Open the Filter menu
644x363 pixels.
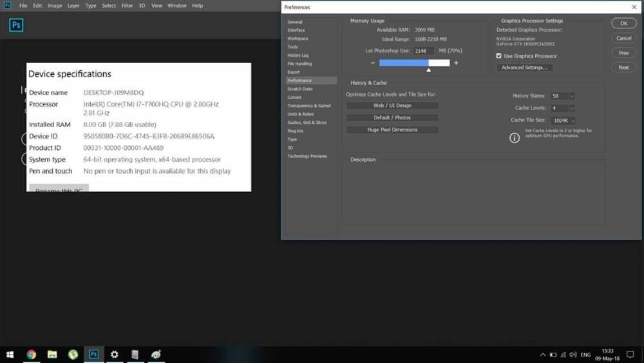(128, 6)
